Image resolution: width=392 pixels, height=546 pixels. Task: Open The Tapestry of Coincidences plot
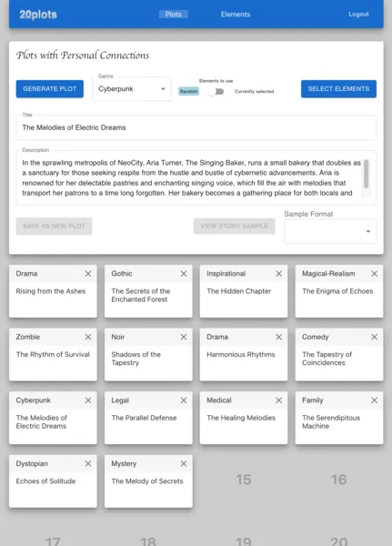pos(339,355)
